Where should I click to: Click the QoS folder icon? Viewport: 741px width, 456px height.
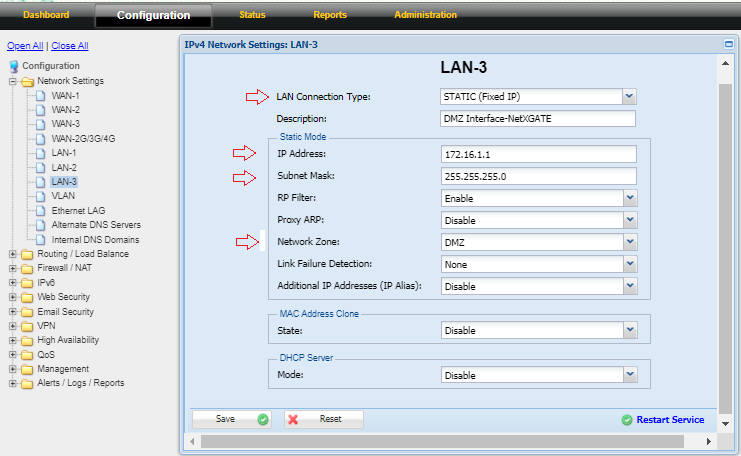pyautogui.click(x=27, y=354)
